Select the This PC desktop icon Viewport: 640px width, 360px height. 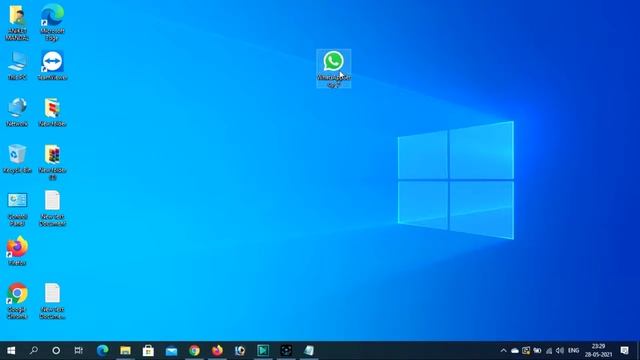[17, 65]
